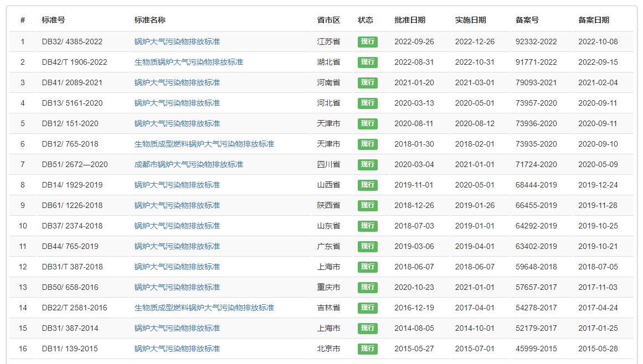Open the standard name link for DB32/ 4385-2022
This screenshot has height=364, width=643.
tap(177, 41)
